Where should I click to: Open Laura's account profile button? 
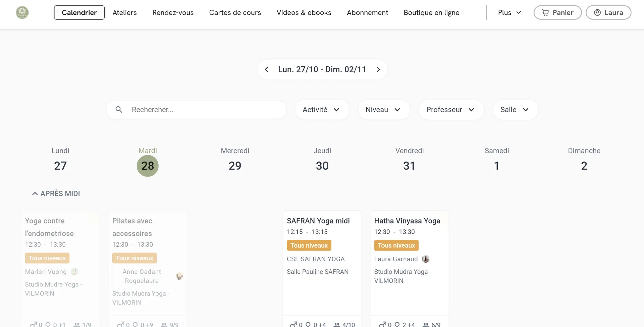(x=608, y=13)
